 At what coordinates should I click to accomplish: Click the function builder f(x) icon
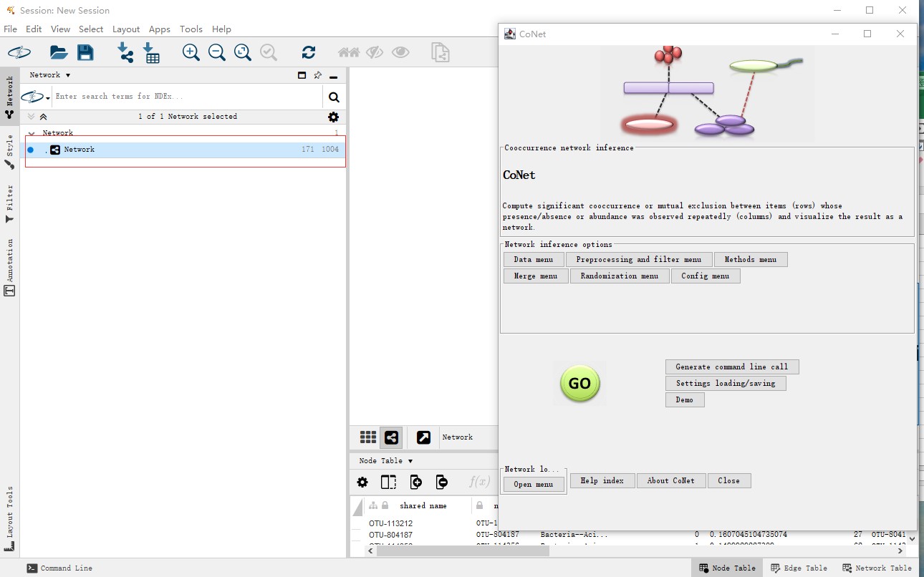pos(479,483)
